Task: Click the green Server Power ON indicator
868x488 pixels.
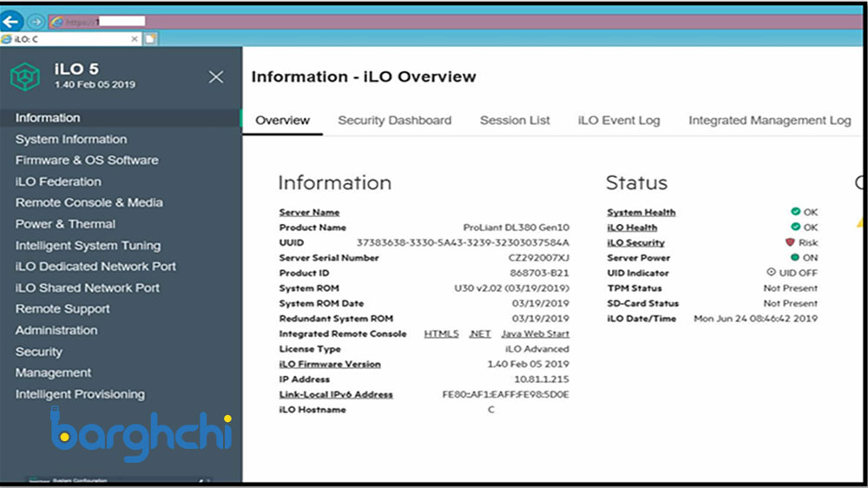Action: point(794,258)
